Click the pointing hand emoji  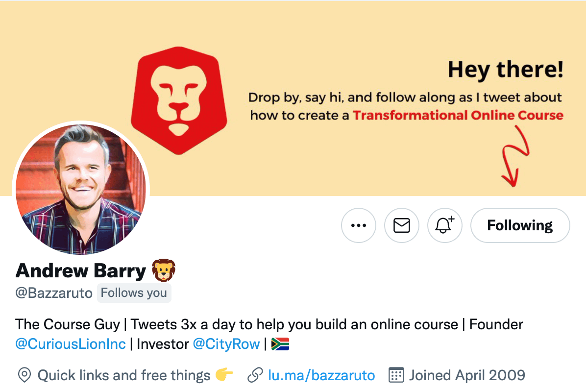pyautogui.click(x=224, y=376)
